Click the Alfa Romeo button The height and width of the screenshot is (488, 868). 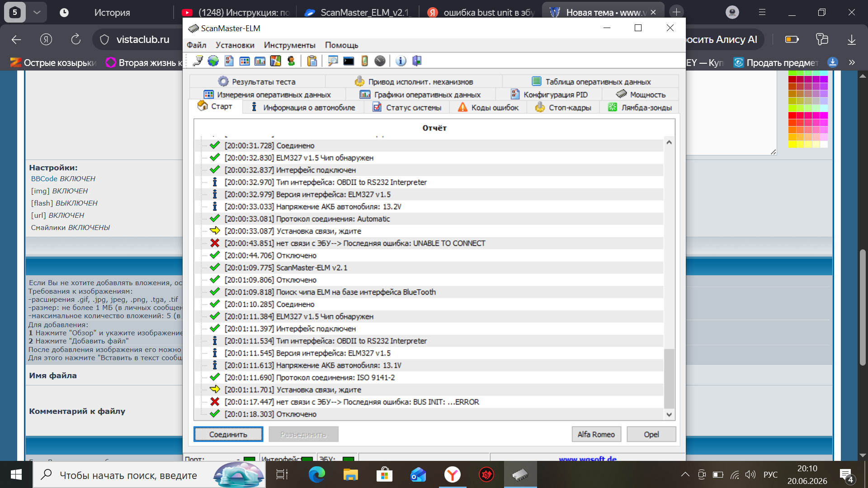596,434
